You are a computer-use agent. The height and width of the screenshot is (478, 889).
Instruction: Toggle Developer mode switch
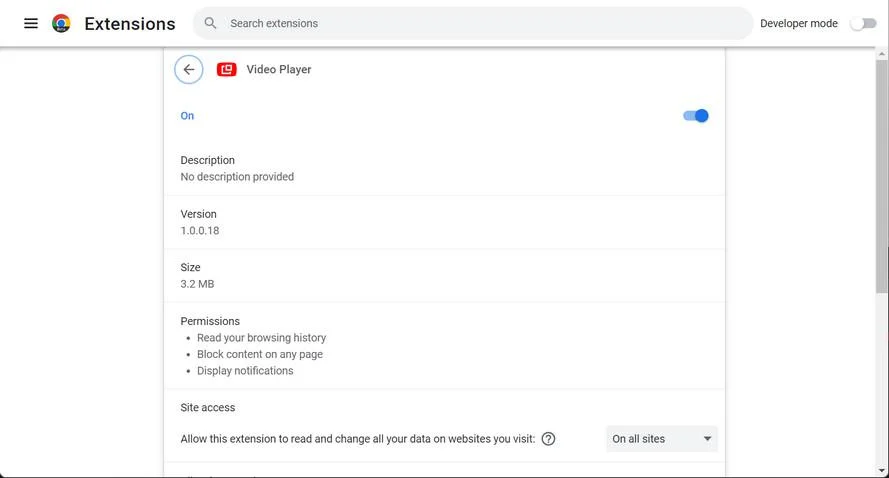[x=863, y=23]
